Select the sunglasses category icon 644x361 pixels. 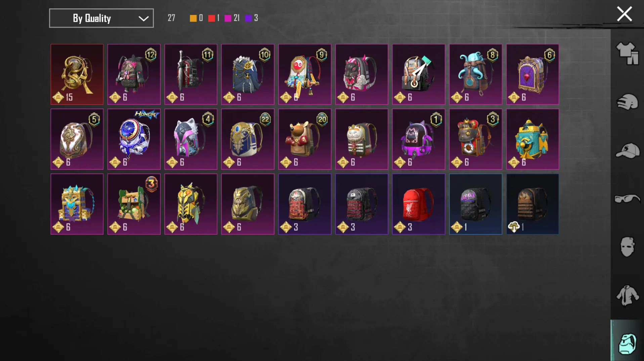click(x=627, y=199)
